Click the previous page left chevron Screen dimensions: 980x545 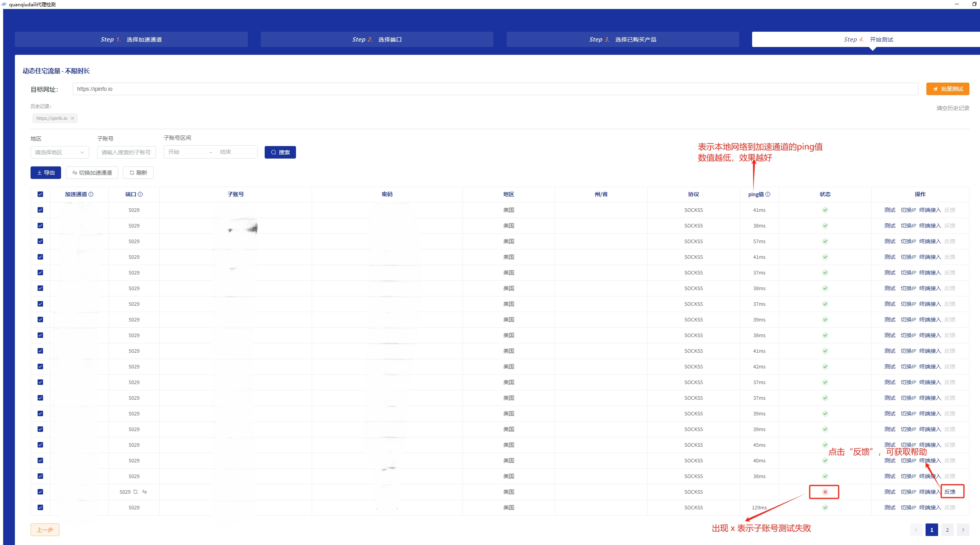coord(916,530)
